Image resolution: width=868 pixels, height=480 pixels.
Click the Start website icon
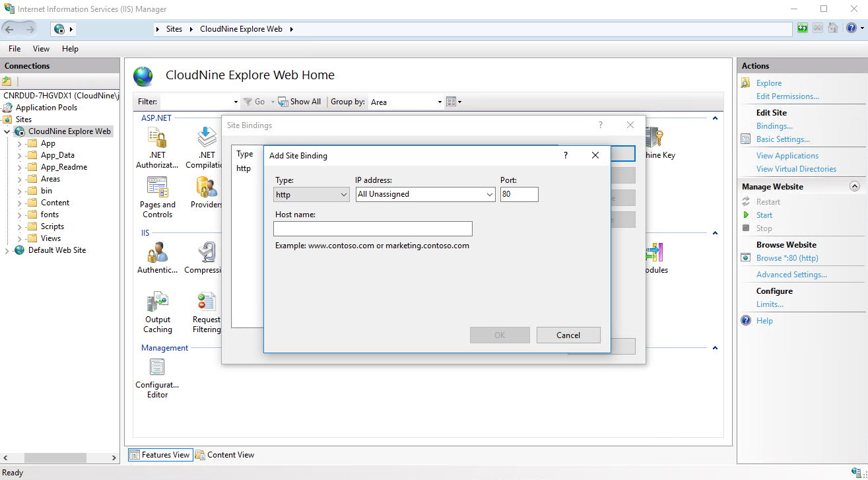pos(746,215)
